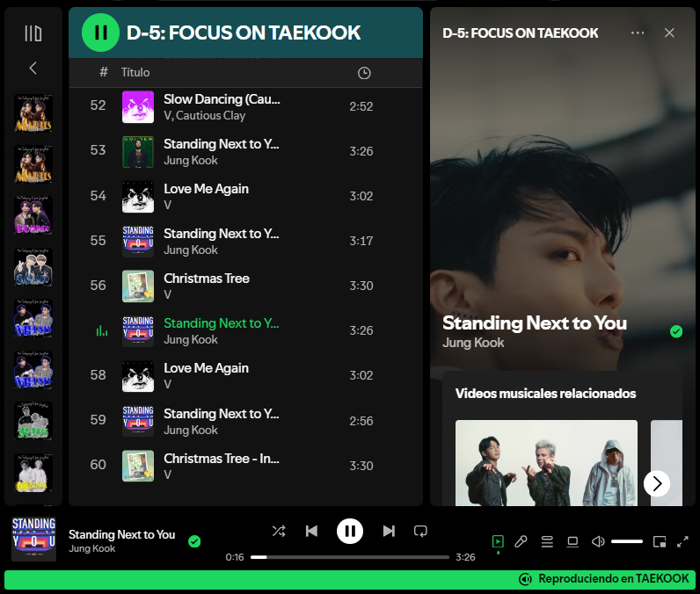Click the Título column header

click(135, 72)
